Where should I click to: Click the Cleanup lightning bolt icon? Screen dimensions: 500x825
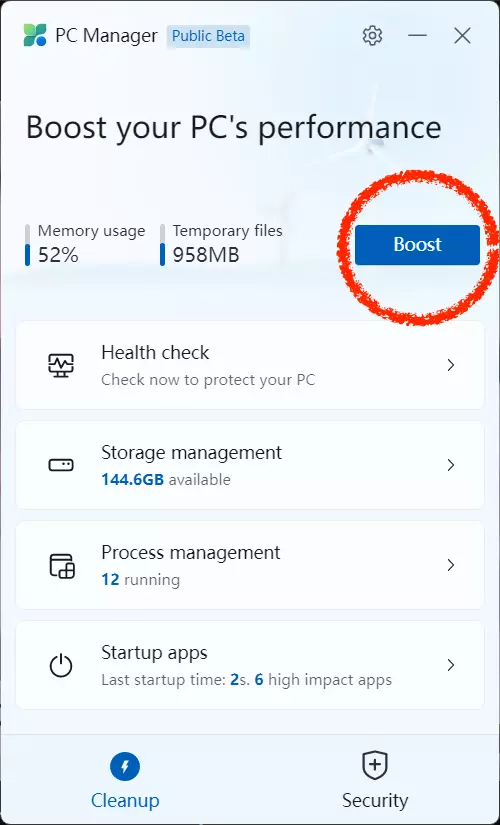[125, 767]
